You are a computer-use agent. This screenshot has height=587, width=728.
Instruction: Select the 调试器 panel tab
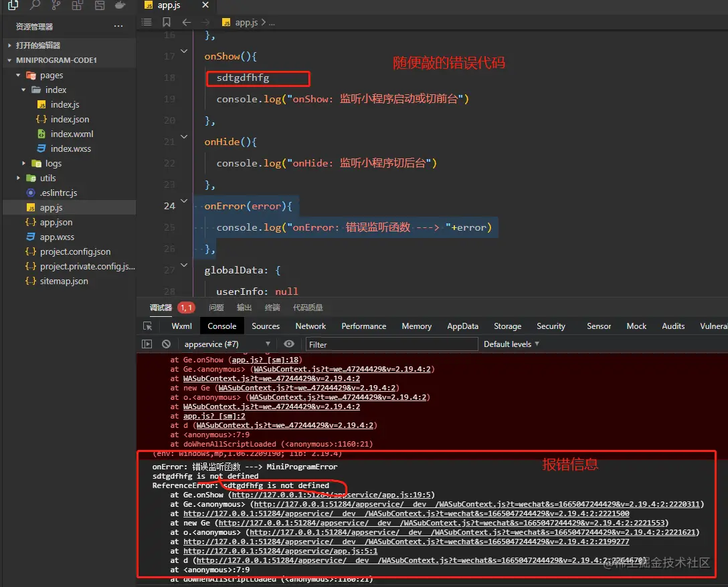tap(161, 308)
